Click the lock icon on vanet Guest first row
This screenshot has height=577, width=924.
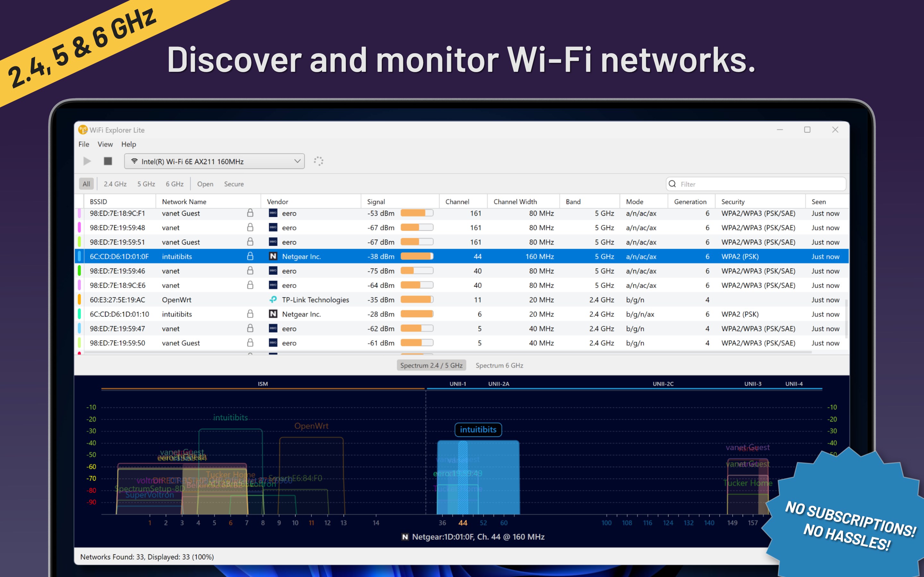(250, 213)
